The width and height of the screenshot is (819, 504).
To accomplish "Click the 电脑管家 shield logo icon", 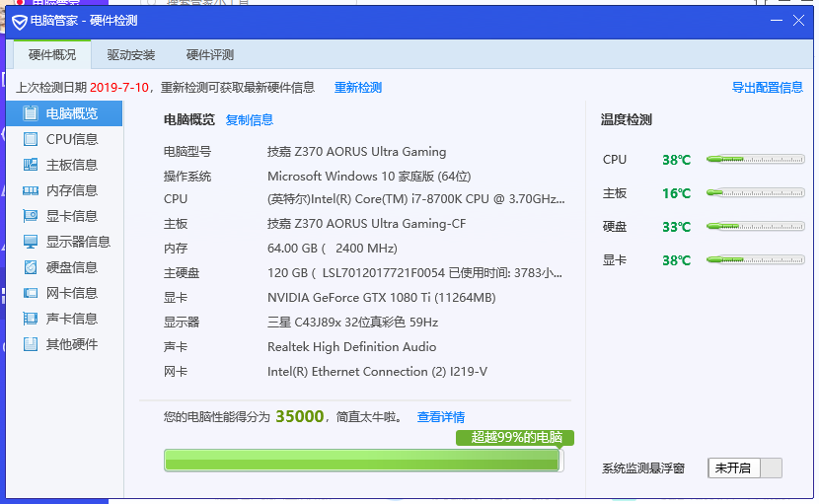I will click(x=20, y=22).
